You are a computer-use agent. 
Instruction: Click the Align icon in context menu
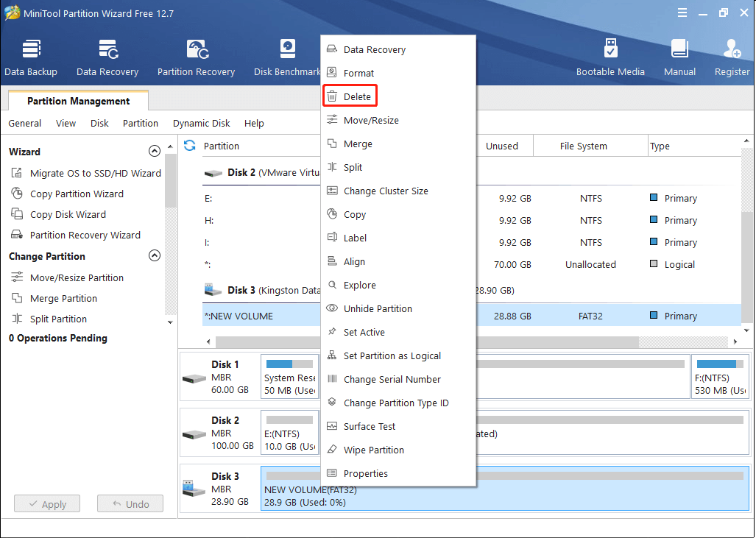[332, 261]
